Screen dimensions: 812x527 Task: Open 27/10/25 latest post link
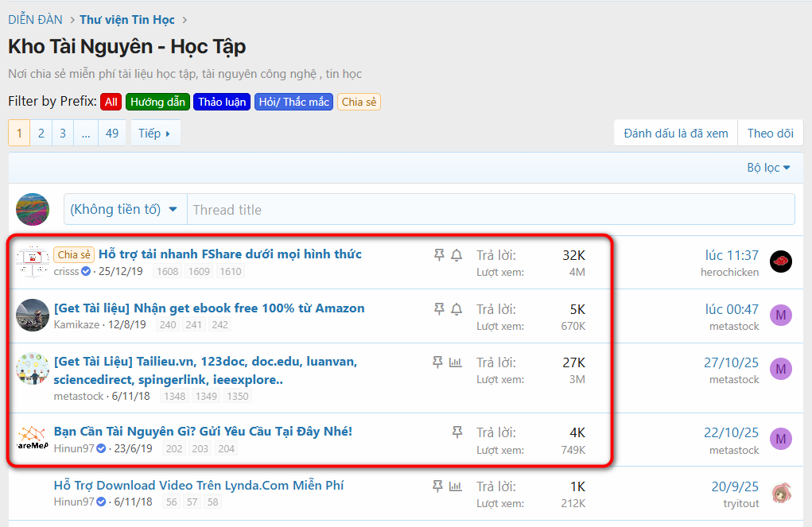click(731, 362)
